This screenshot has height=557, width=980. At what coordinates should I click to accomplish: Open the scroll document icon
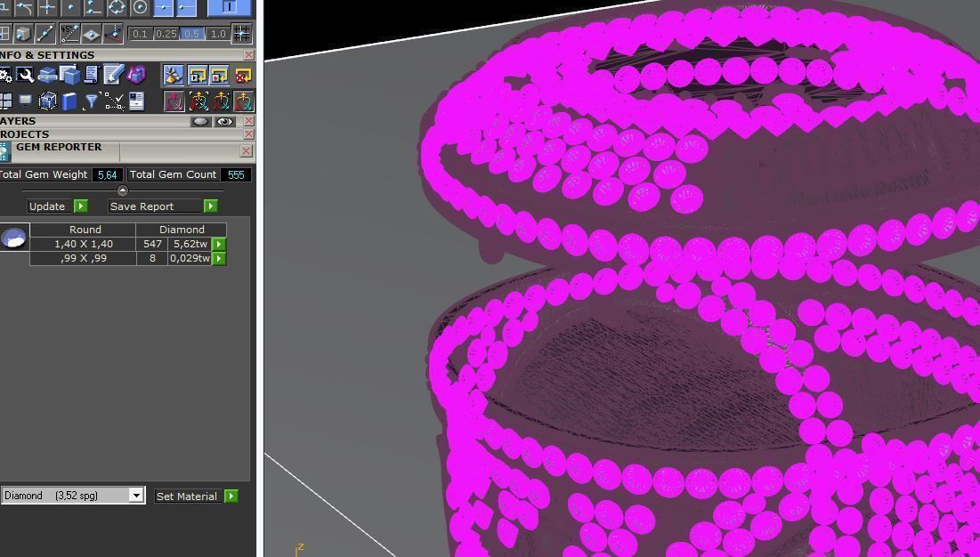coord(92,75)
